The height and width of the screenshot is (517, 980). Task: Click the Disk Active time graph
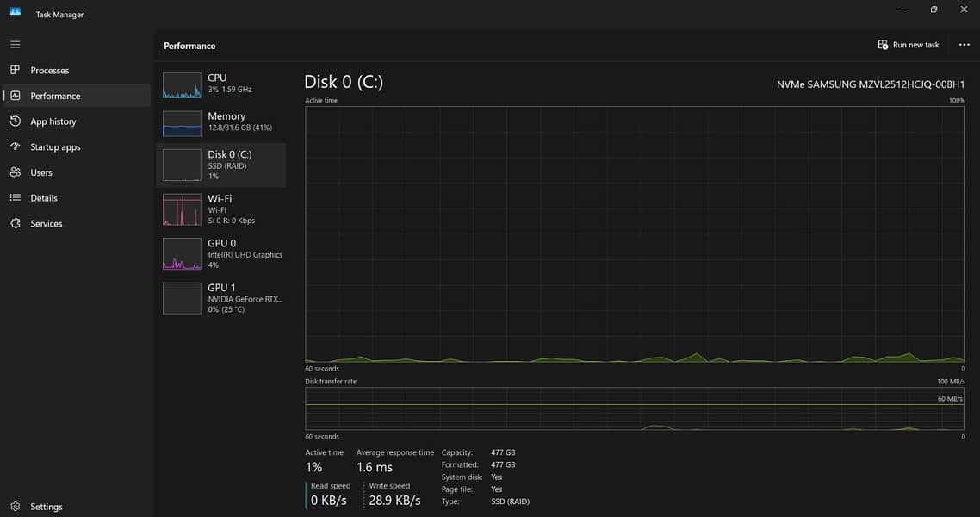coord(635,234)
